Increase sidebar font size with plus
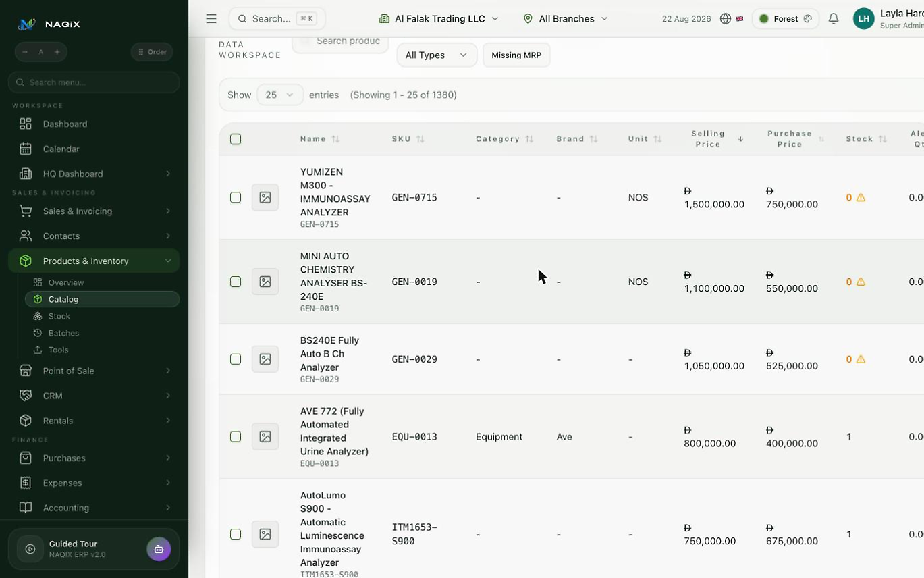 click(x=57, y=52)
